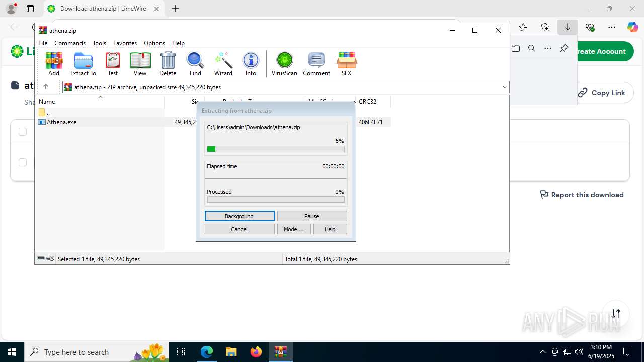Launch the Wizard tool
Image resolution: width=644 pixels, height=362 pixels.
coord(223,64)
